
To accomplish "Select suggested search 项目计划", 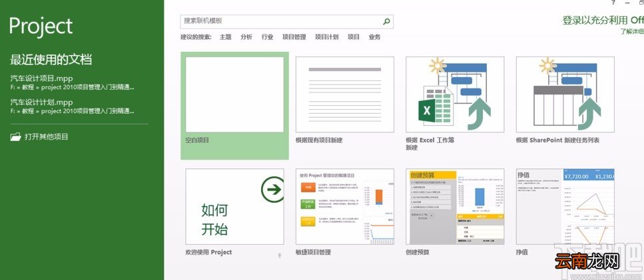I will 327,37.
